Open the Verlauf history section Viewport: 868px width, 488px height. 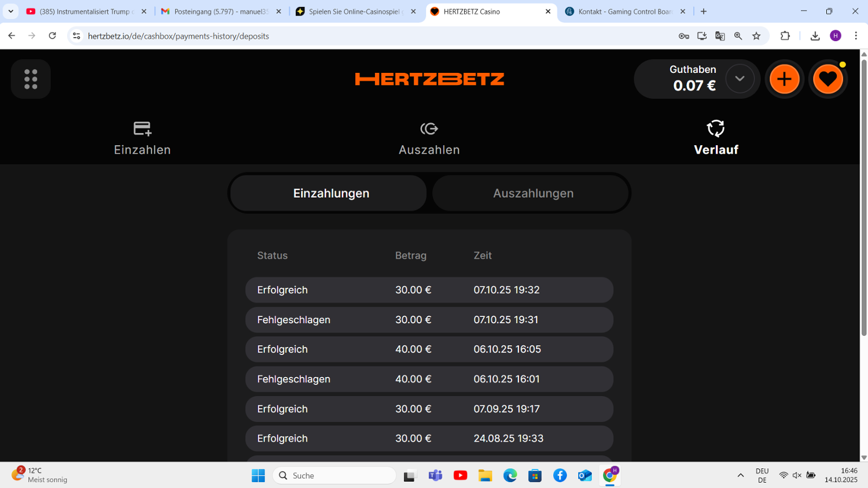coord(716,139)
